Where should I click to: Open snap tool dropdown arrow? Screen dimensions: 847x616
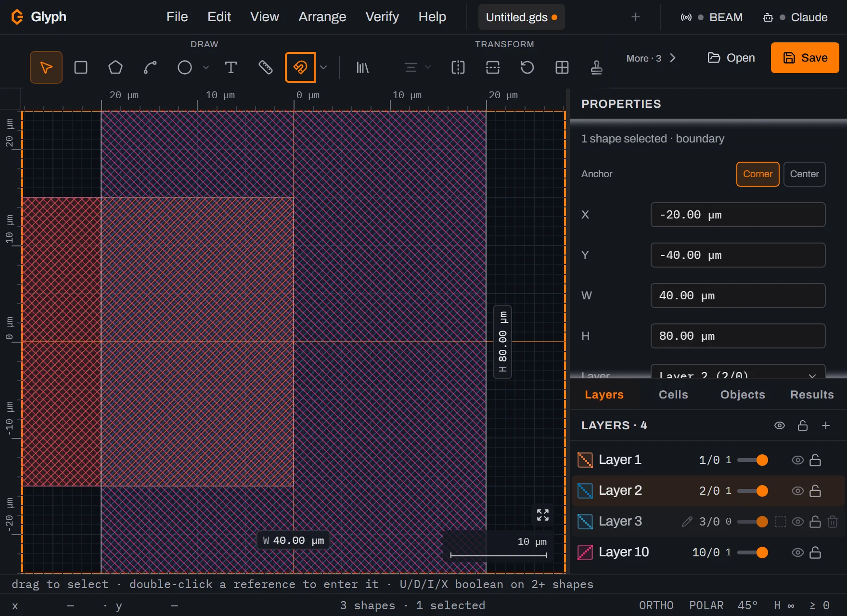(323, 67)
